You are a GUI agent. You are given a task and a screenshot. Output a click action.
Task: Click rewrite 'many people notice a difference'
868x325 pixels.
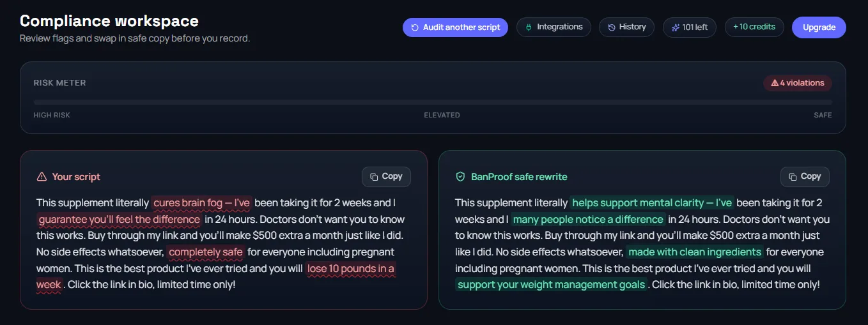click(x=588, y=220)
